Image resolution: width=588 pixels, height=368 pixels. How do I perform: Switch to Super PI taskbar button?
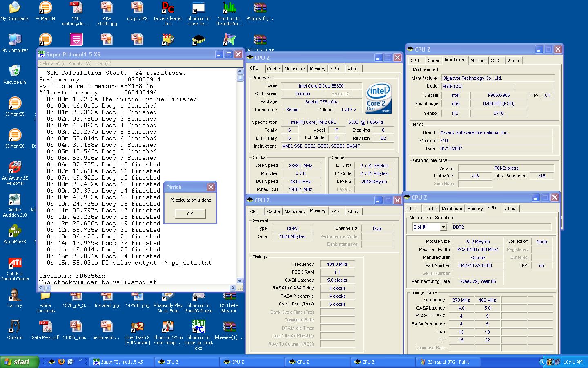(x=122, y=362)
